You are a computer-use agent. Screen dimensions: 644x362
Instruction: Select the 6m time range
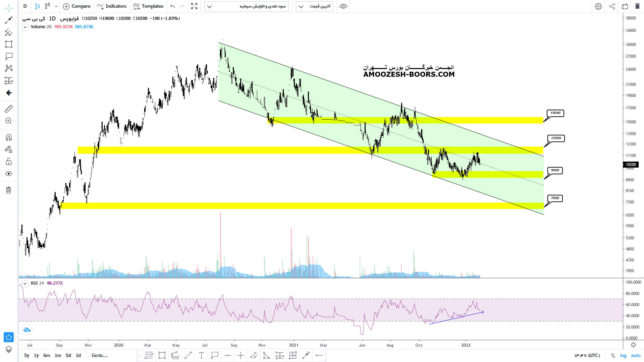click(x=47, y=356)
